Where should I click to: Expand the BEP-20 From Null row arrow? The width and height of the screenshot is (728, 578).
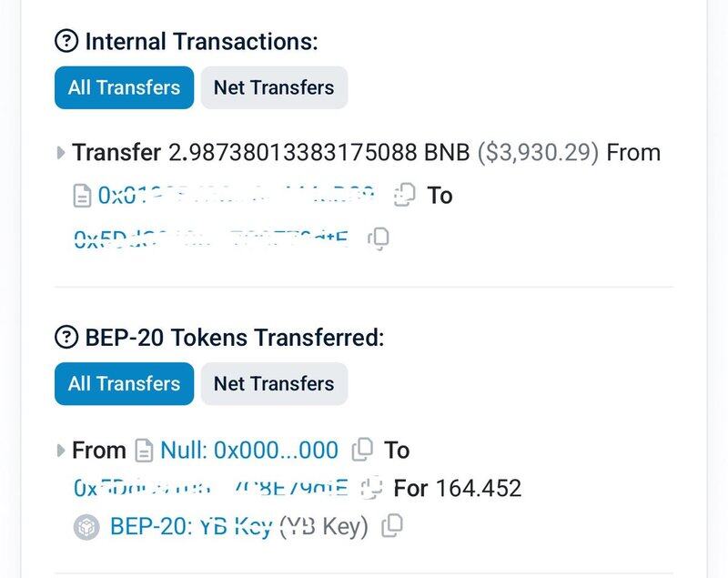pos(61,450)
